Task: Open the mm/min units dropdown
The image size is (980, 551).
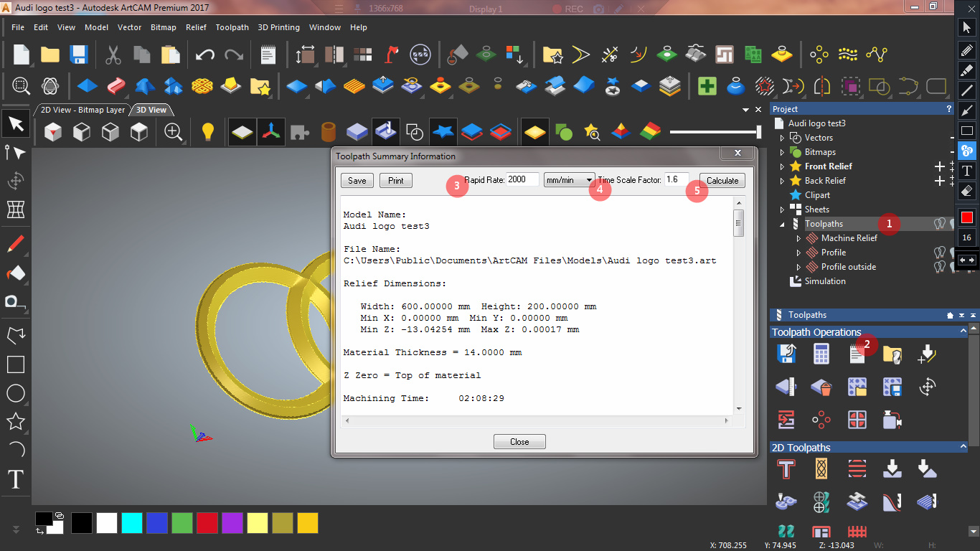Action: [570, 179]
